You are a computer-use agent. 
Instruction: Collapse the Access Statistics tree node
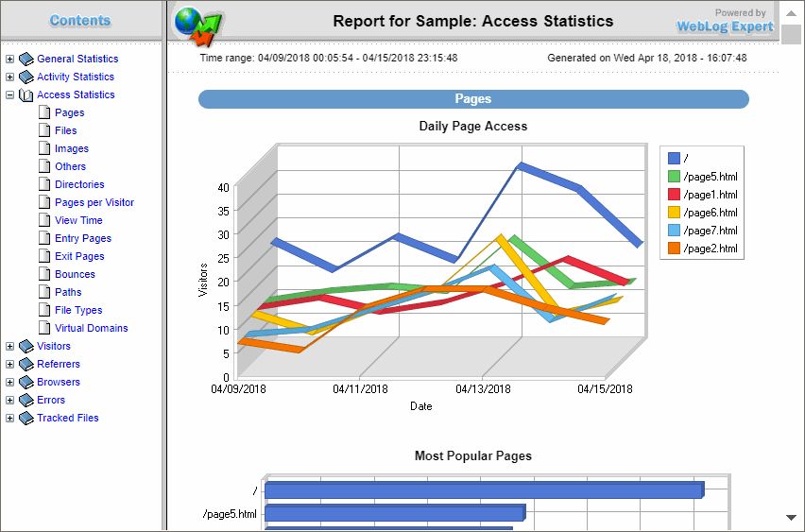(9, 95)
